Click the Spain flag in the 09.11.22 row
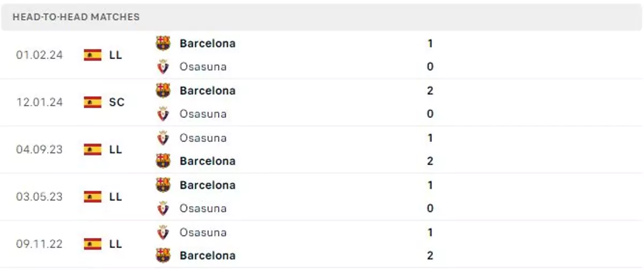This screenshot has width=644, height=270. tap(93, 244)
